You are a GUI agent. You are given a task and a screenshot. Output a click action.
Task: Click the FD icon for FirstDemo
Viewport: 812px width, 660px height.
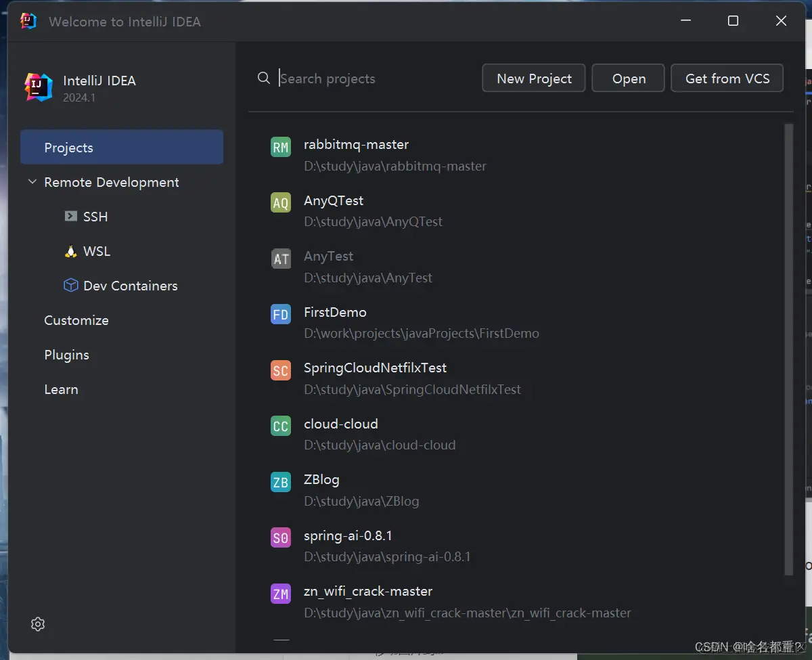[281, 315]
